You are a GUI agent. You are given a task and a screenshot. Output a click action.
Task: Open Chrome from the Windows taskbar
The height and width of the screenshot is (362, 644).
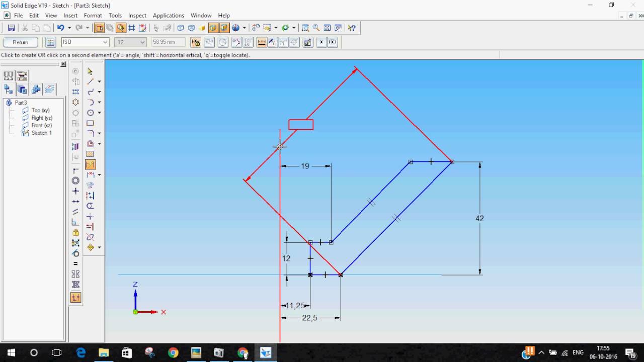(x=173, y=352)
